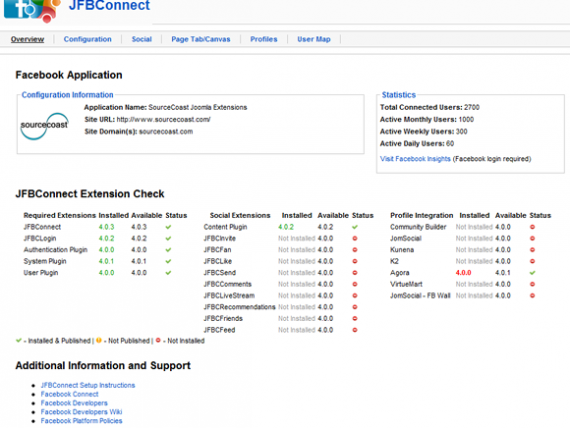570x428 pixels.
Task: Click the Authentication Plugin status checkmark
Action: click(168, 250)
